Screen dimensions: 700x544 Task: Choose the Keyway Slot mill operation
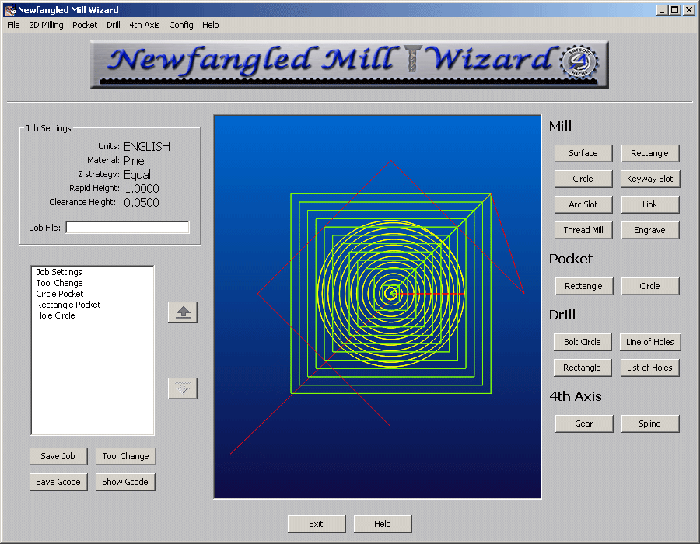(x=649, y=179)
